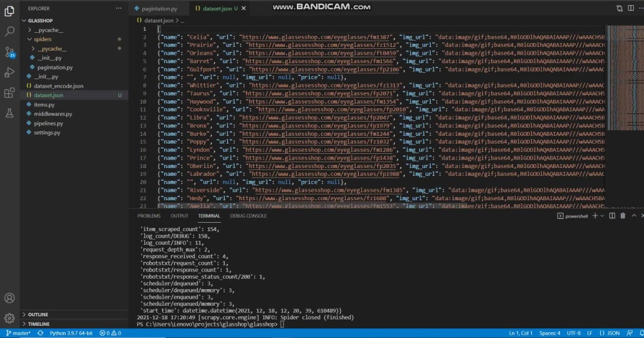Open Riverside eyeglasses fm1385 URL link
This screenshot has height=338, width=644.
(329, 190)
